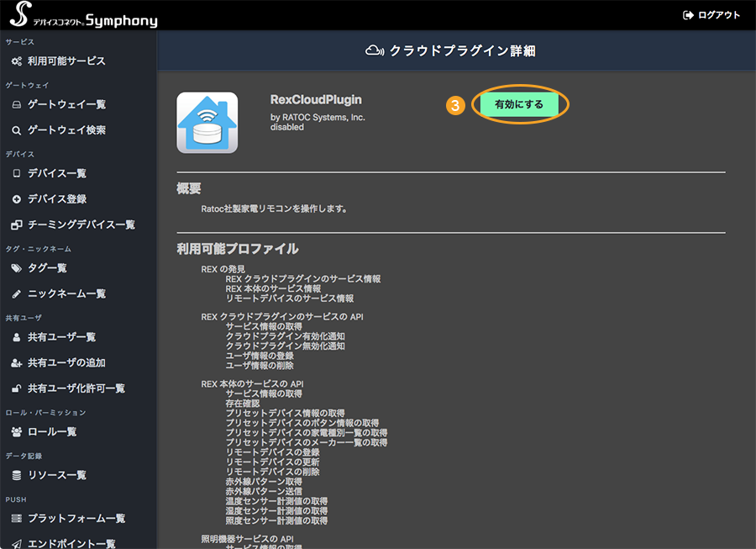Select ロール一覧 in sidebar
The image size is (756, 549).
click(x=52, y=432)
